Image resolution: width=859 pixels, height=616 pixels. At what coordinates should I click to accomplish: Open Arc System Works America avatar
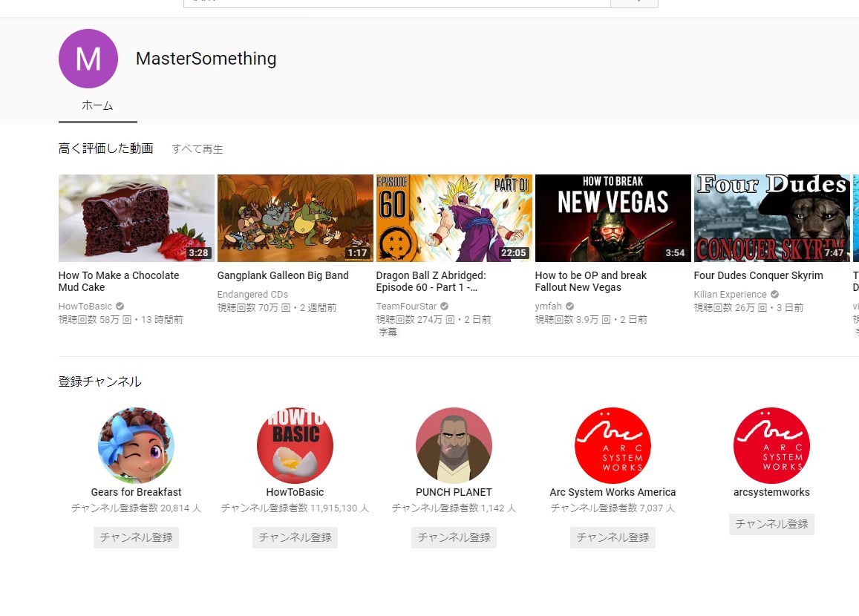[x=613, y=445]
